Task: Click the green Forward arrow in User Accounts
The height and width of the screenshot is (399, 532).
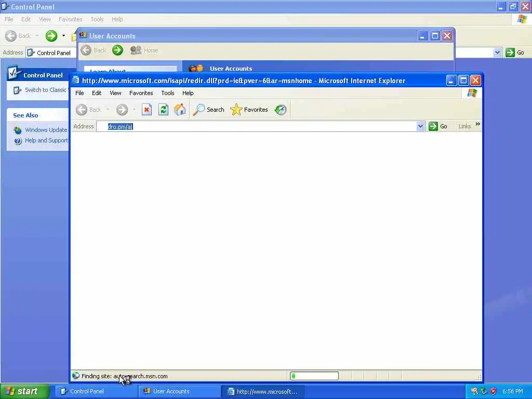Action: tap(117, 50)
